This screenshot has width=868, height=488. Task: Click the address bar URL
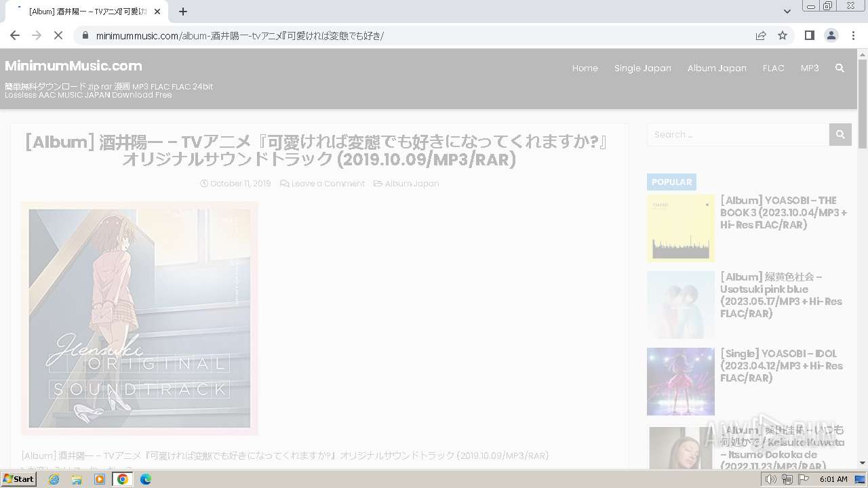tap(240, 35)
